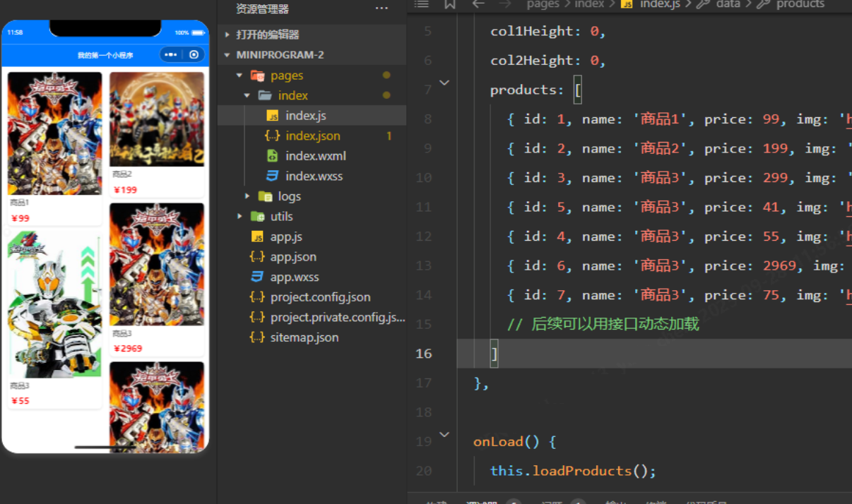Click the ¥99 price in simulator
The width and height of the screenshot is (852, 504).
pyautogui.click(x=20, y=218)
